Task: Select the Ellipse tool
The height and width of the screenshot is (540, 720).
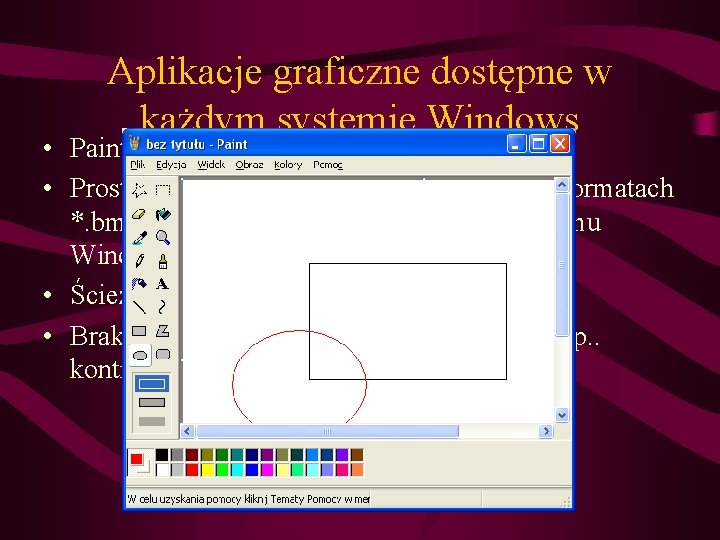Action: [x=140, y=355]
